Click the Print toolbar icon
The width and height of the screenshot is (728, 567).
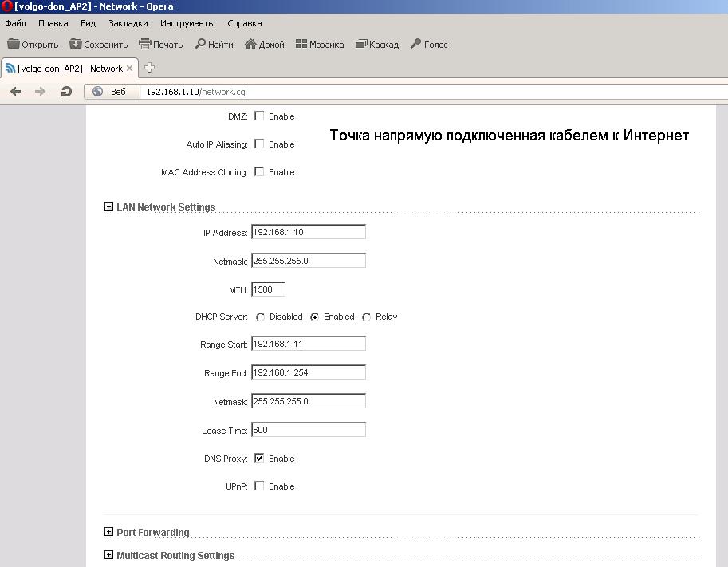point(144,45)
